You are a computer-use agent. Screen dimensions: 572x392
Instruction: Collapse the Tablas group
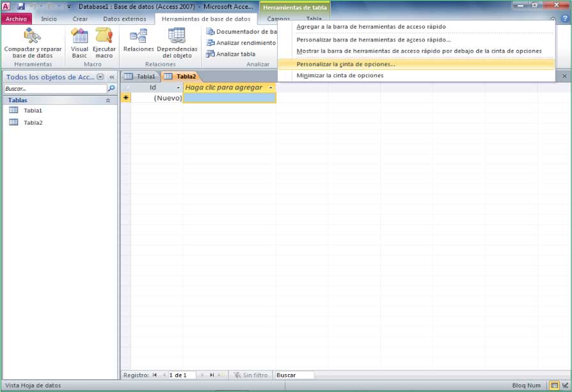point(108,100)
